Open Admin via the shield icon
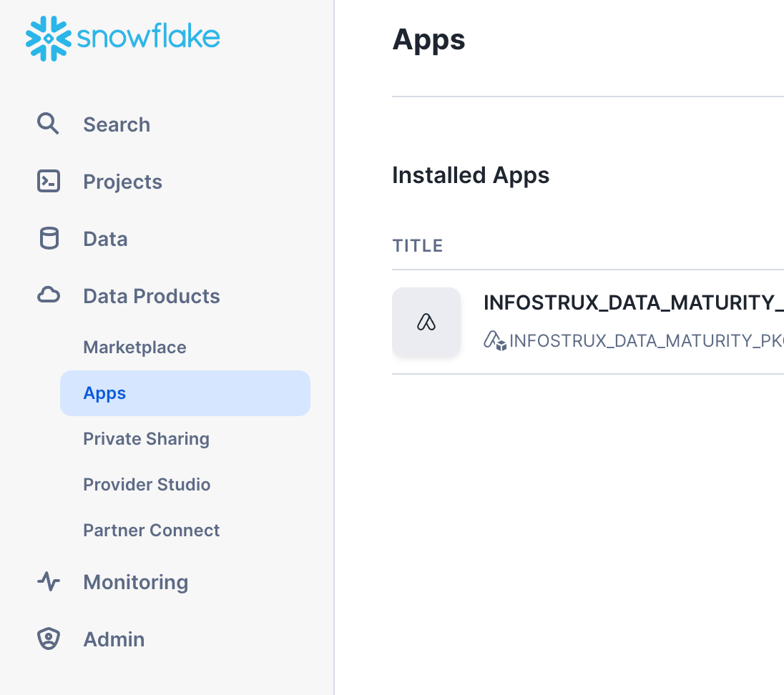This screenshot has width=784, height=695. point(48,639)
